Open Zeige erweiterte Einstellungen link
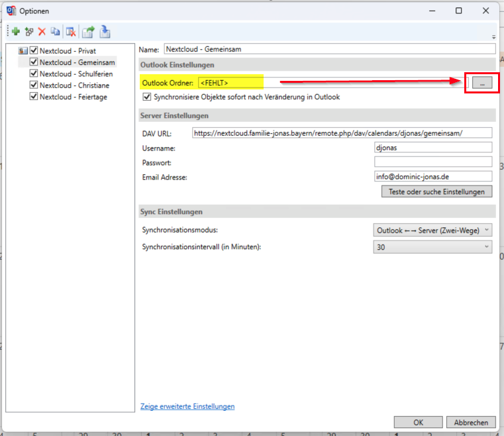504x436 pixels. click(x=187, y=406)
